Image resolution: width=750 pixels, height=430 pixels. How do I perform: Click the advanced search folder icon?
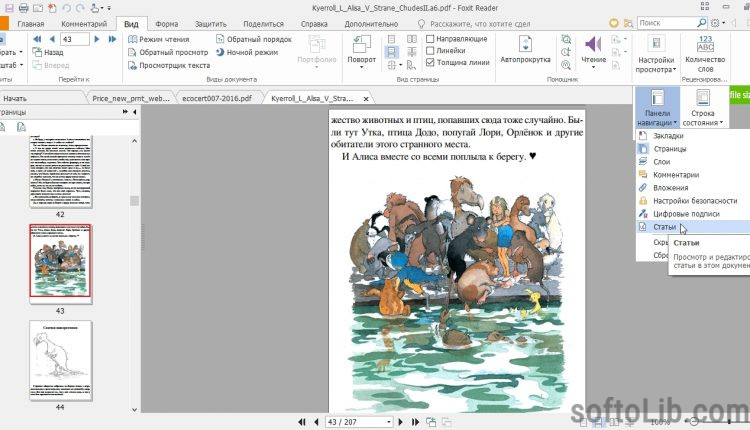[628, 23]
